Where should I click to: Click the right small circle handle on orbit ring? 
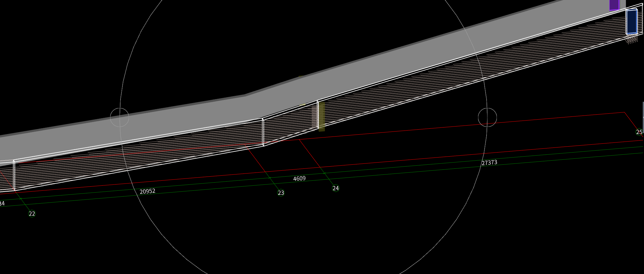pos(487,117)
